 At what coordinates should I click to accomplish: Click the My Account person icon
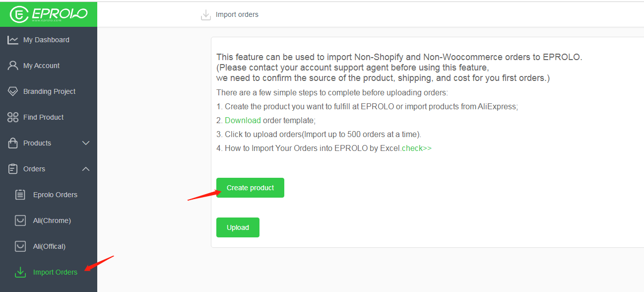(13, 65)
